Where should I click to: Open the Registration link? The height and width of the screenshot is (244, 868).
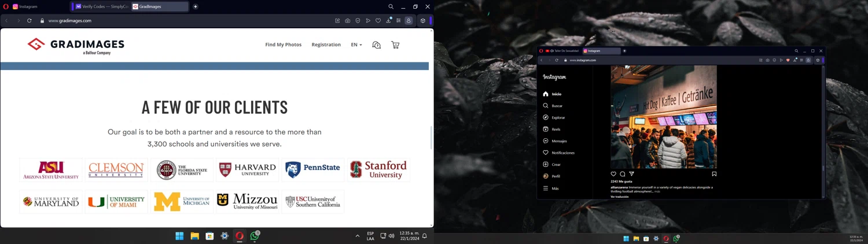tap(326, 45)
